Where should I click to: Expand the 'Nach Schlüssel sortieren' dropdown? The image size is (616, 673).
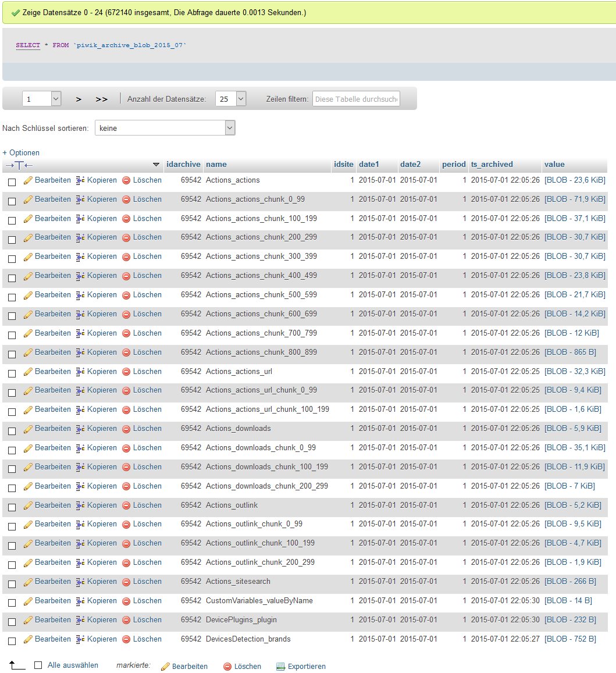click(x=165, y=128)
